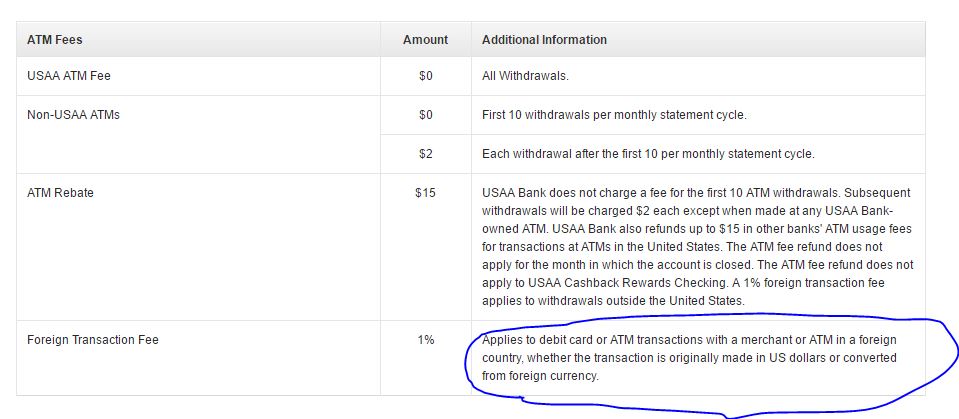Click the $15 ATM Rebate amount

click(426, 193)
